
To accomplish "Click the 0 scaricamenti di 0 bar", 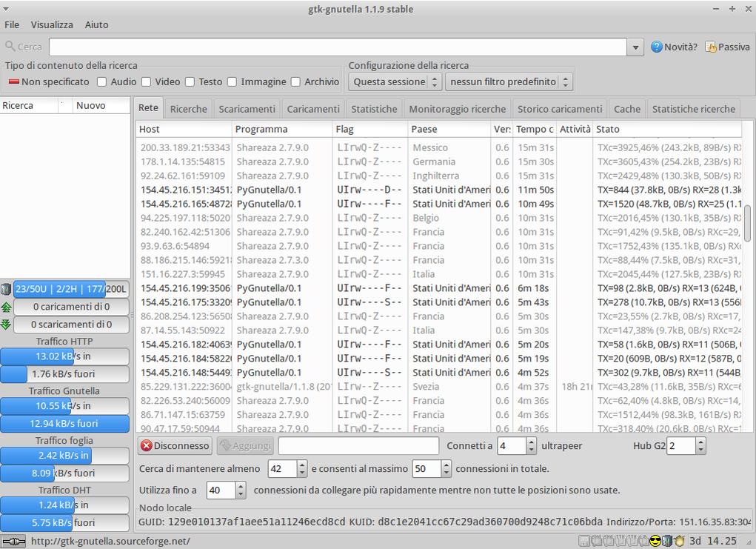I will coord(71,325).
